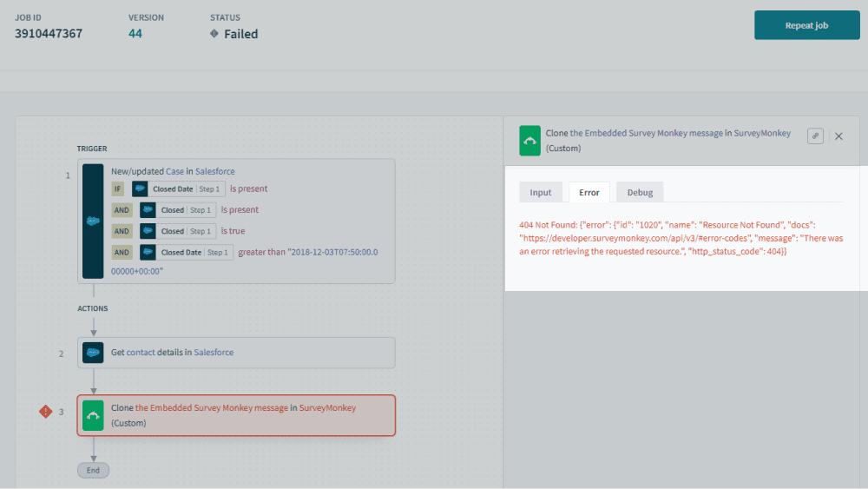The height and width of the screenshot is (489, 868).
Task: Close the step details panel
Action: coord(838,136)
